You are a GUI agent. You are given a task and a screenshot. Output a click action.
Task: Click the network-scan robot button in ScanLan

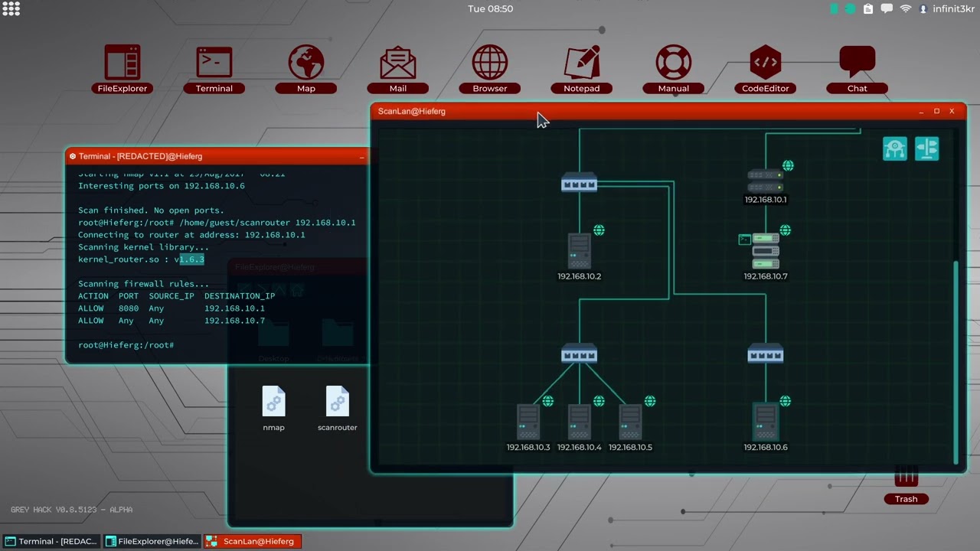point(895,148)
